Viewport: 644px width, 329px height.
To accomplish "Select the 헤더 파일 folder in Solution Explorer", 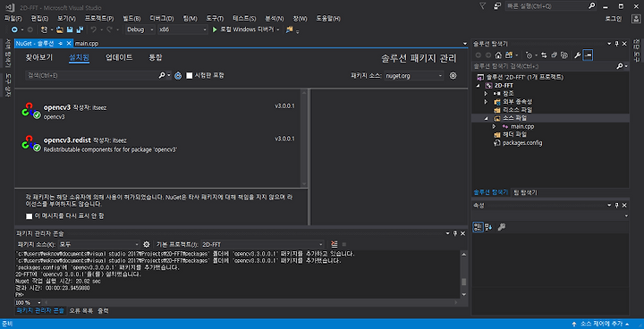I will pos(514,135).
